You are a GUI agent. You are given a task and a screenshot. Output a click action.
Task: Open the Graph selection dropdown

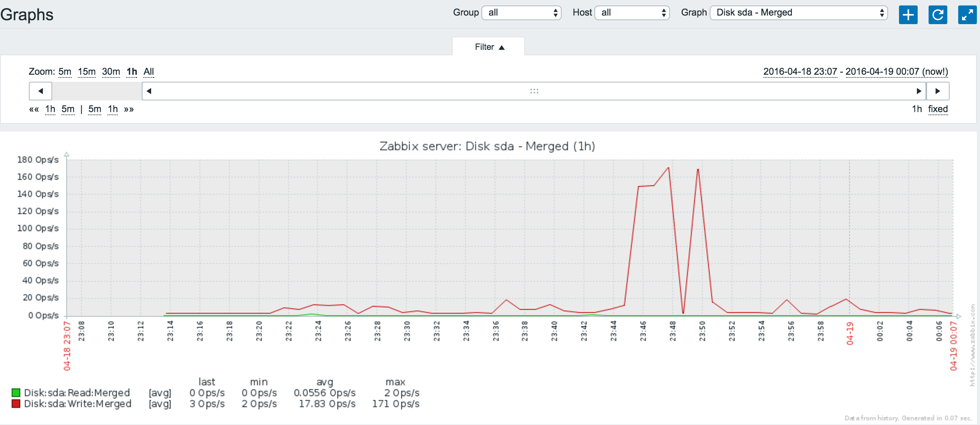[798, 13]
